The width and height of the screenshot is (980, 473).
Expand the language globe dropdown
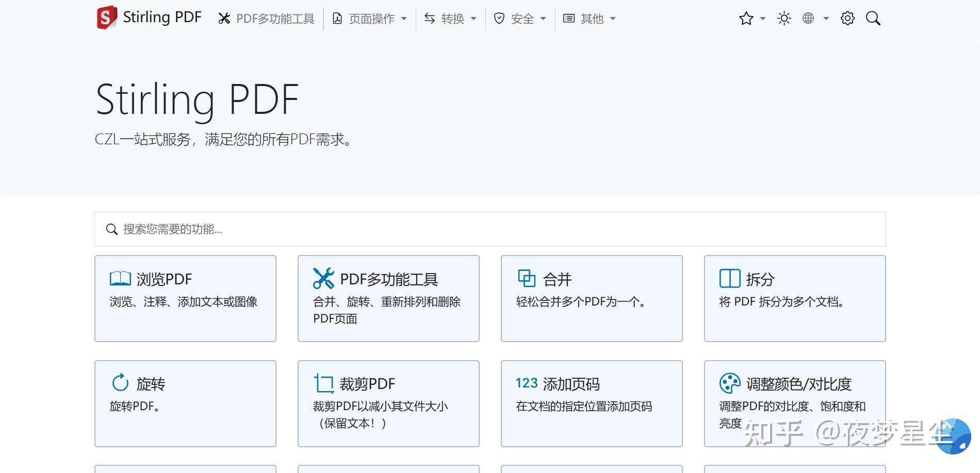click(x=809, y=18)
